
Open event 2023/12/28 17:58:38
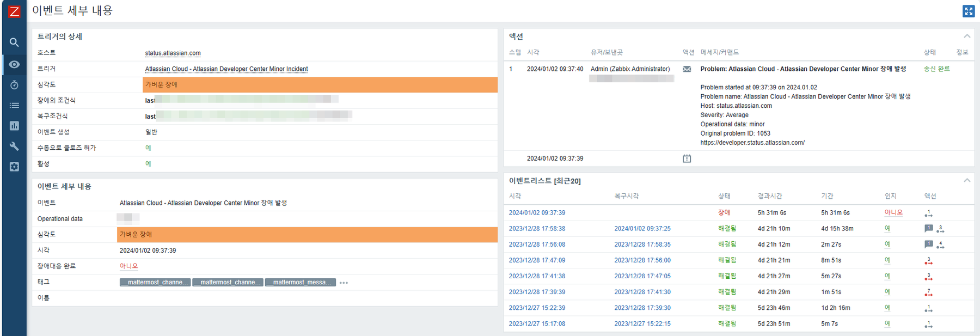coord(537,229)
